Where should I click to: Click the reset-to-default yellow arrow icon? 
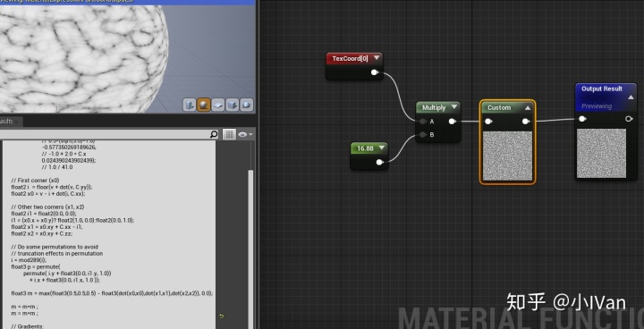[x=222, y=316]
